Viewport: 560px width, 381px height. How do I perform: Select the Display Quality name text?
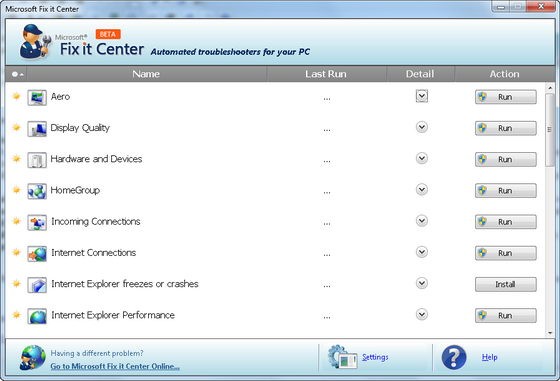click(x=80, y=128)
